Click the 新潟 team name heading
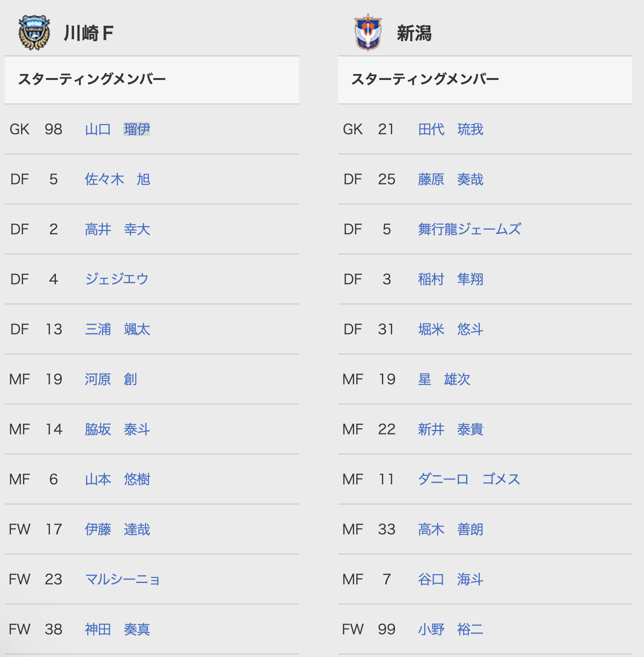Viewport: 644px width, 657px height. tap(414, 33)
